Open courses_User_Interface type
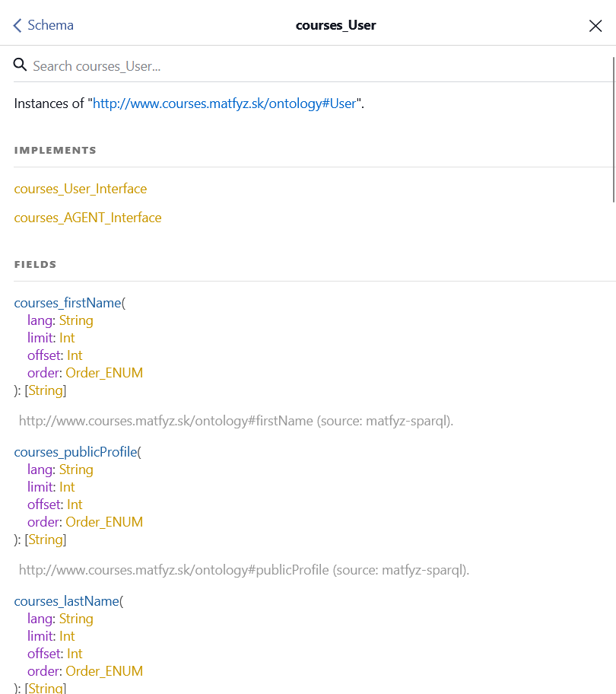 click(81, 189)
